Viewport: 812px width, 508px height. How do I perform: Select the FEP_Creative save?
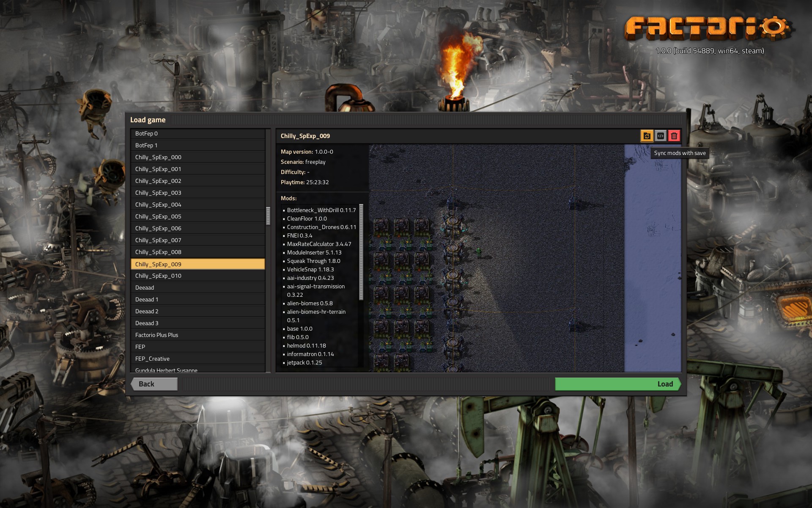pyautogui.click(x=198, y=359)
